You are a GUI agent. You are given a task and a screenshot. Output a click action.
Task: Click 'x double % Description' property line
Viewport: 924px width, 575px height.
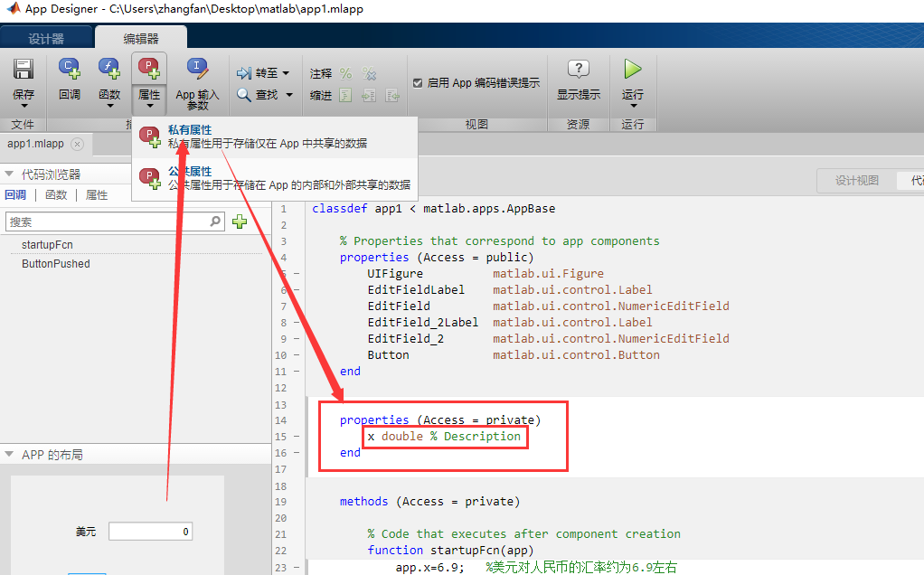(x=444, y=437)
